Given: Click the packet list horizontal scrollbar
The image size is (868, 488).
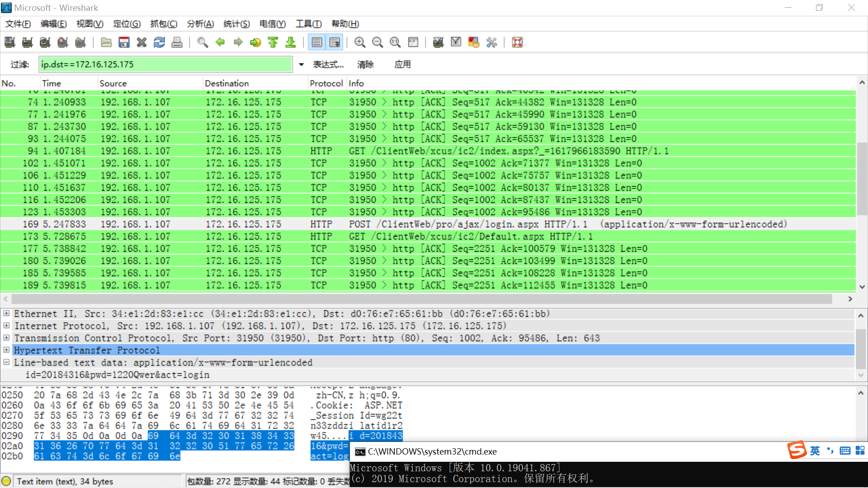Looking at the screenshot, I should pos(420,299).
